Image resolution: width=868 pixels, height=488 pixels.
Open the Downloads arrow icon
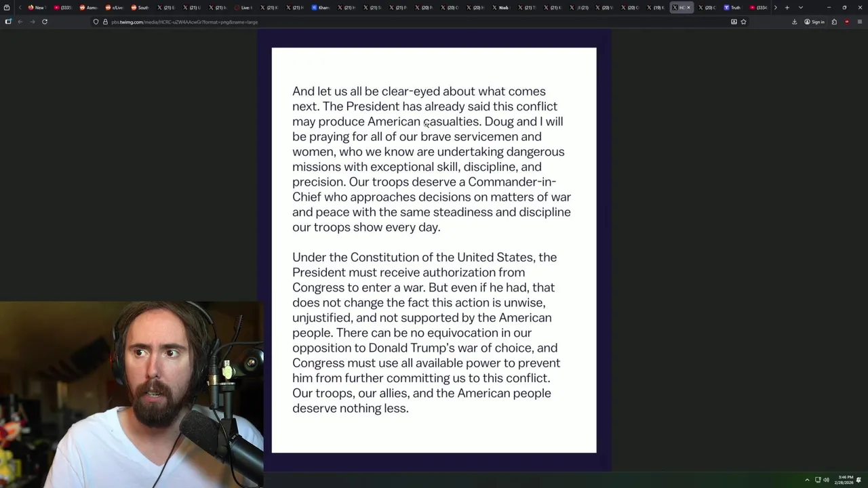coord(794,22)
